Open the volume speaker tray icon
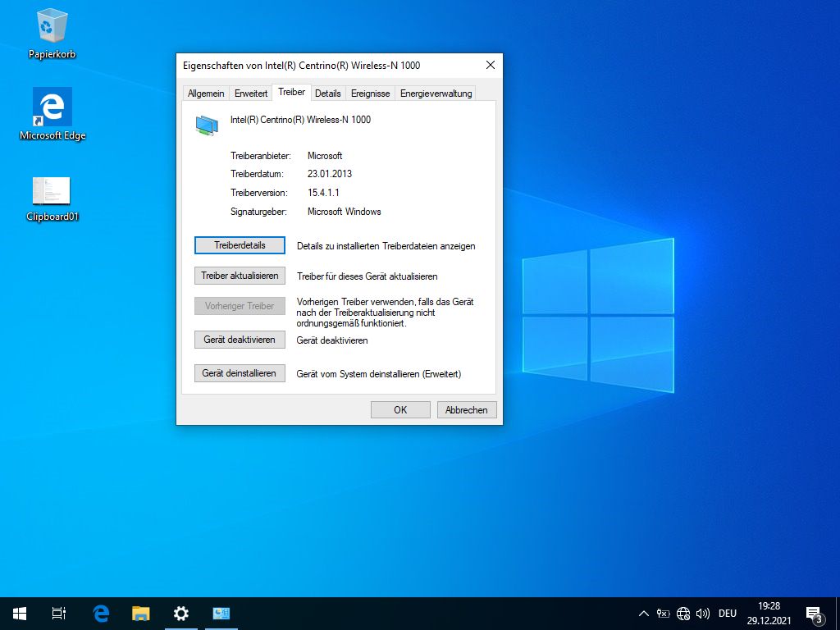Viewport: 840px width, 630px height. point(702,614)
